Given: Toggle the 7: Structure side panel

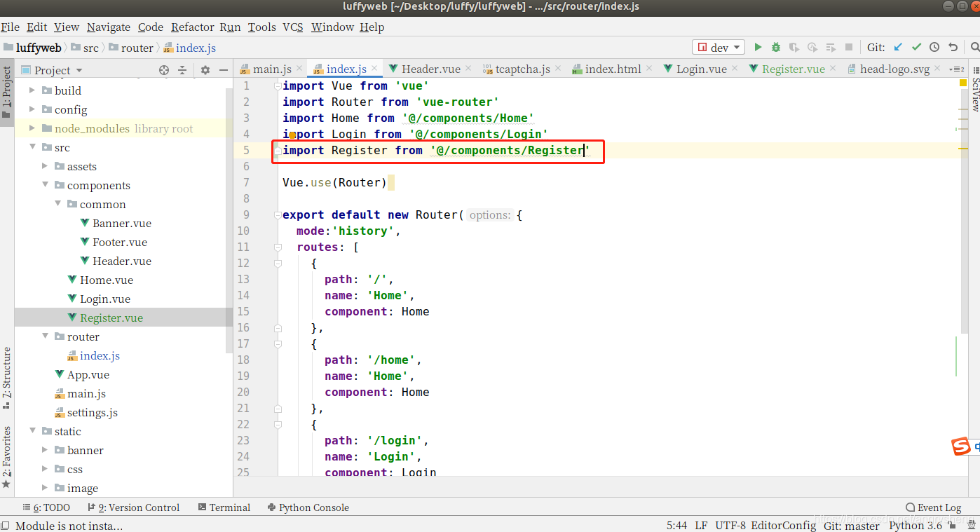Looking at the screenshot, I should tap(7, 378).
